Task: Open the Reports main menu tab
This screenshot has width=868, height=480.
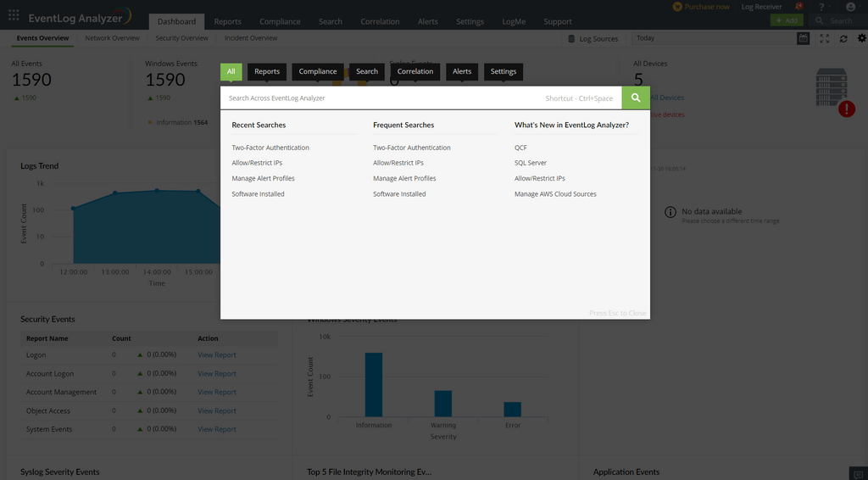Action: [x=227, y=21]
